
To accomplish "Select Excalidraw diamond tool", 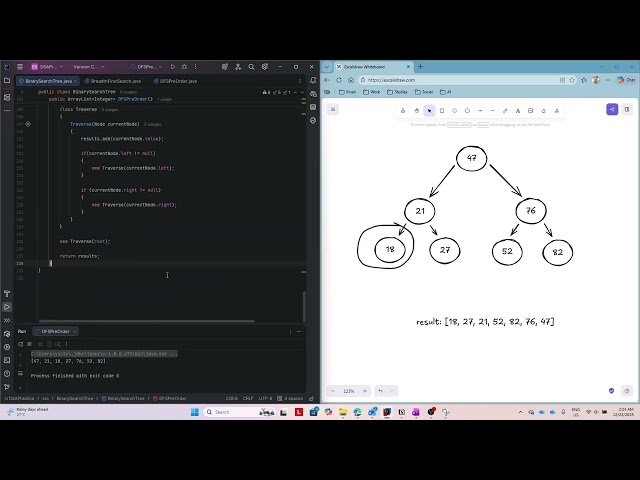I will point(454,111).
